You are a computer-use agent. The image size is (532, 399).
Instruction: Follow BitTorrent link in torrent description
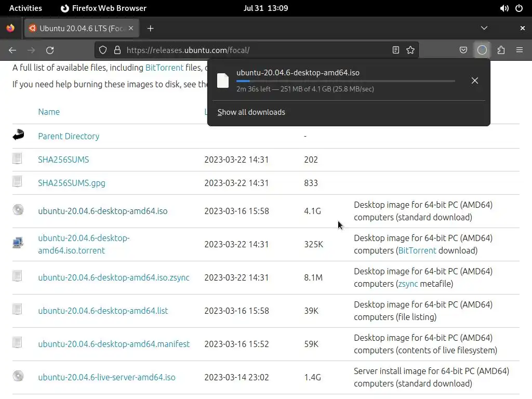(x=417, y=251)
